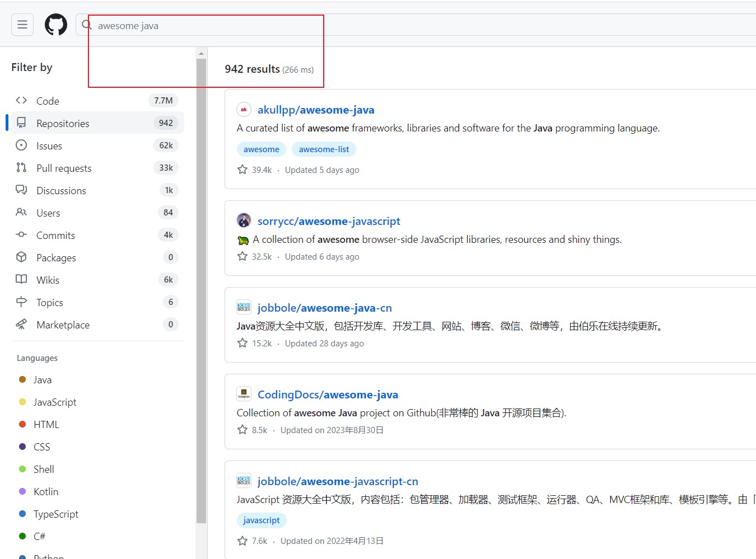The height and width of the screenshot is (559, 756).
Task: Open the hamburger navigation menu
Action: (x=22, y=25)
